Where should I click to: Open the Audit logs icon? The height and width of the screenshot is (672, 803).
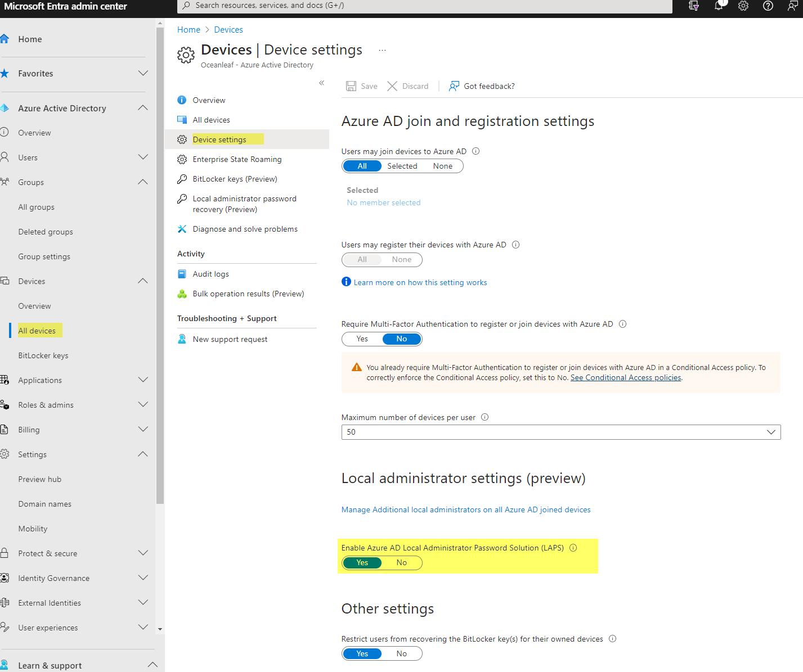[182, 274]
